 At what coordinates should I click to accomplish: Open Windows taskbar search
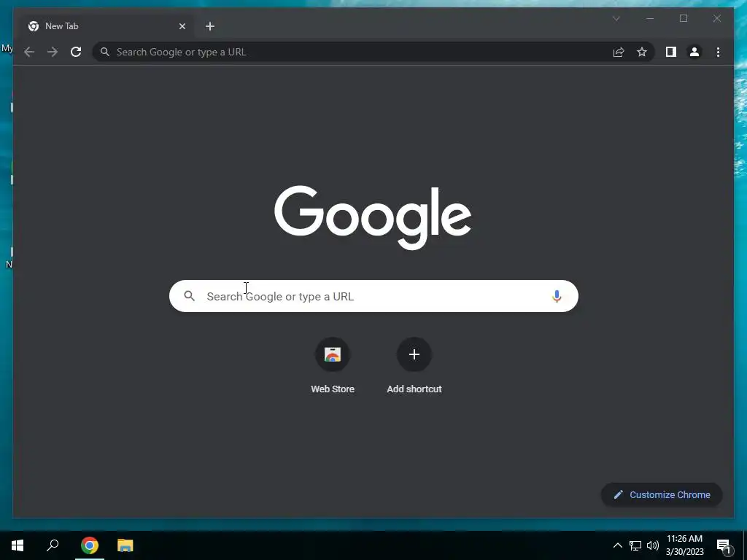tap(53, 545)
